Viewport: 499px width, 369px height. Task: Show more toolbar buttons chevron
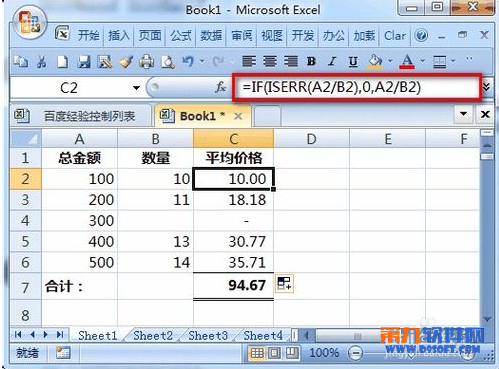click(469, 59)
